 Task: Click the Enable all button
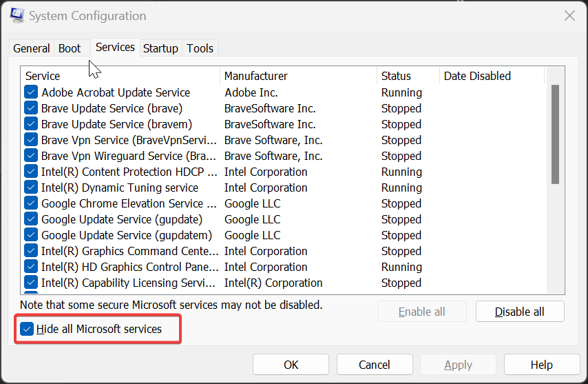click(x=422, y=312)
